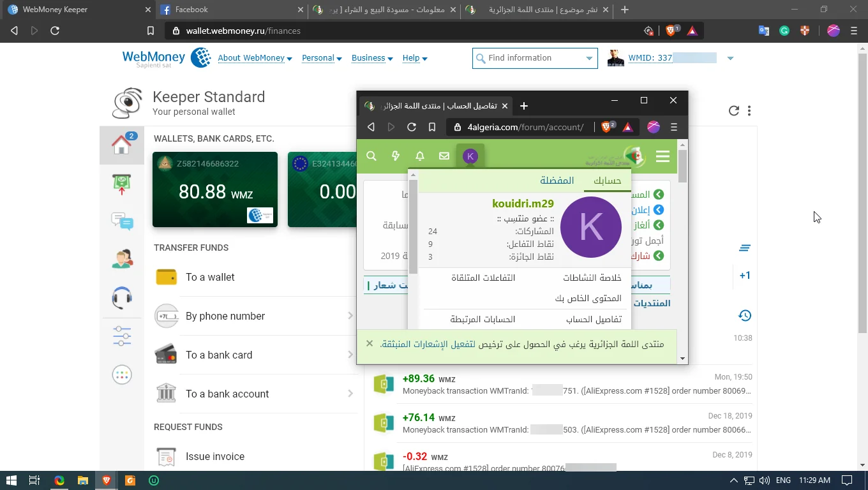Open the settings sliders icon in sidebar
This screenshot has height=490, width=868.
122,336
